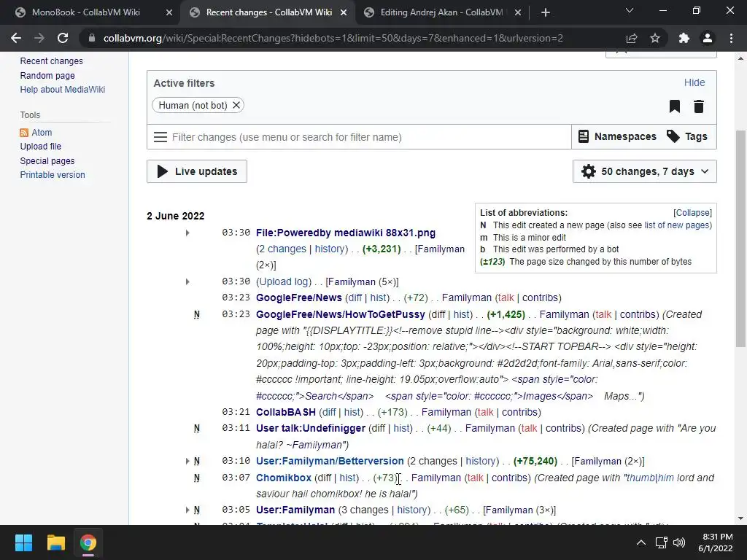Save current filter settings bookmark icon
This screenshot has width=747, height=560.
pos(675,106)
